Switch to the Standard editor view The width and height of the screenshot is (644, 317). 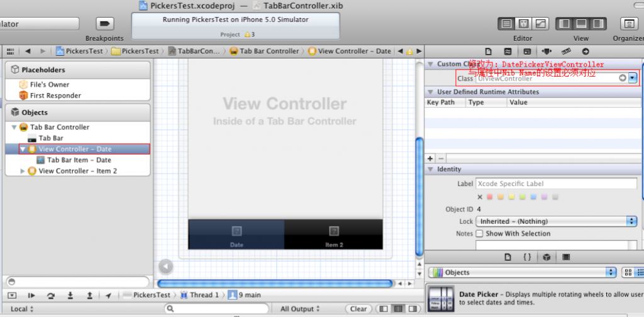coord(507,24)
